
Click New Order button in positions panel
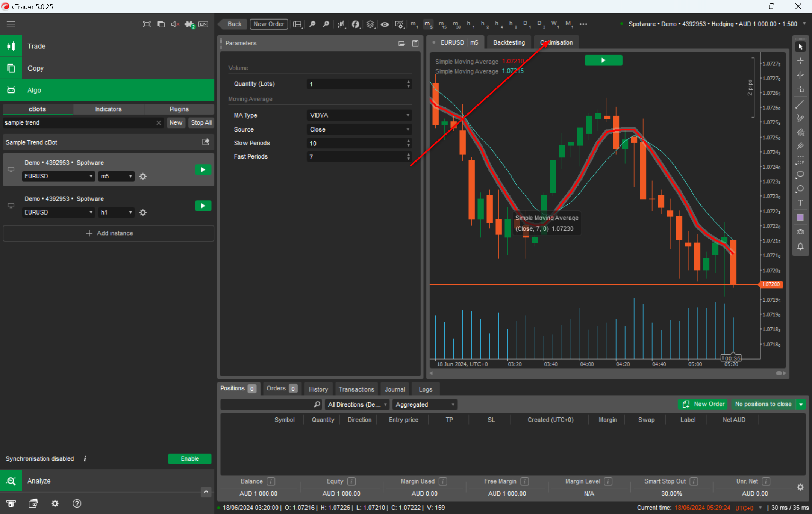[703, 404]
